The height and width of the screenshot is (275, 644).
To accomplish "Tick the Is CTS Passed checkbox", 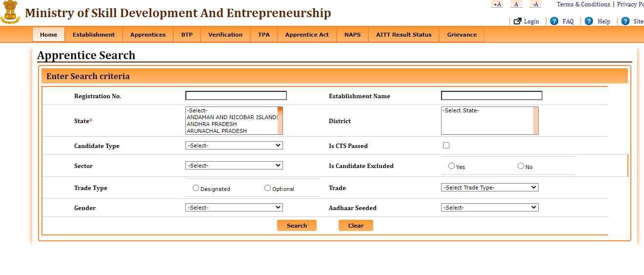I will (x=446, y=145).
